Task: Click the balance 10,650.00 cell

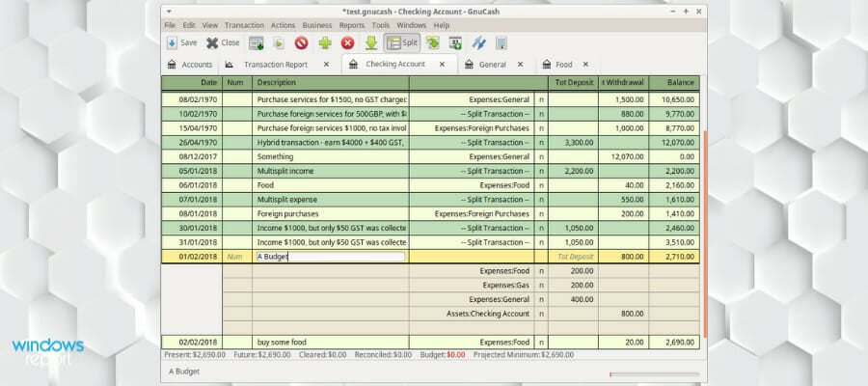Action: point(674,99)
